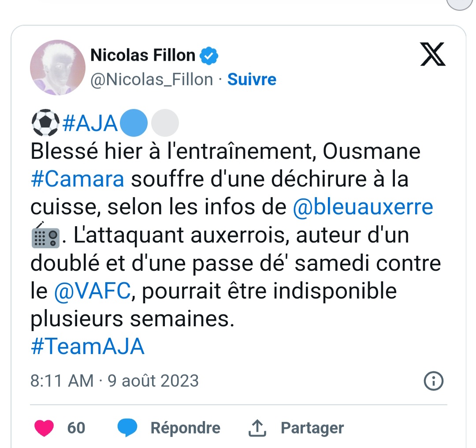This screenshot has height=448, width=476.
Task: Open the #Camara hashtag
Action: click(78, 179)
